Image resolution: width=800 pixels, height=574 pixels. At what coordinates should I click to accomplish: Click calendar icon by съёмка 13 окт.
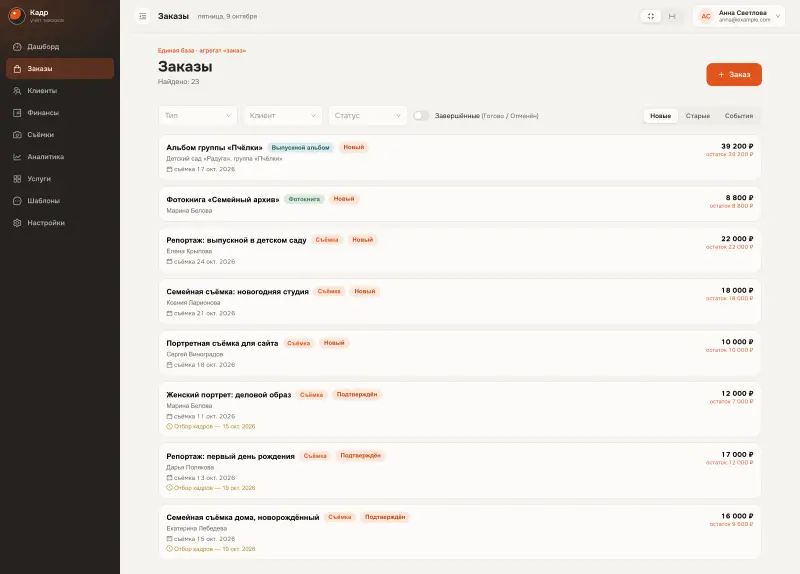click(169, 478)
